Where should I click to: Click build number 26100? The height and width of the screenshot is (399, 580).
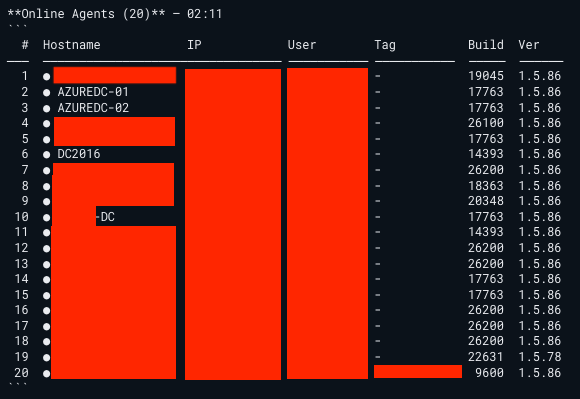pos(486,123)
